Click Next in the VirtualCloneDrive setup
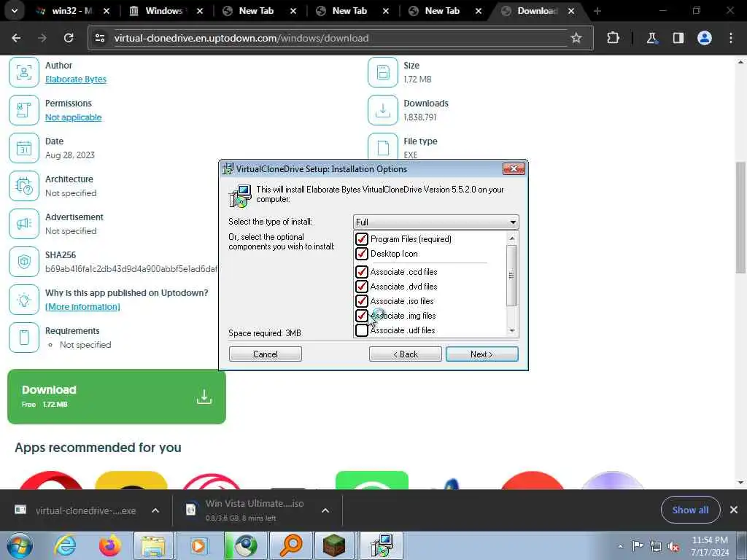This screenshot has width=747, height=560. [x=481, y=354]
